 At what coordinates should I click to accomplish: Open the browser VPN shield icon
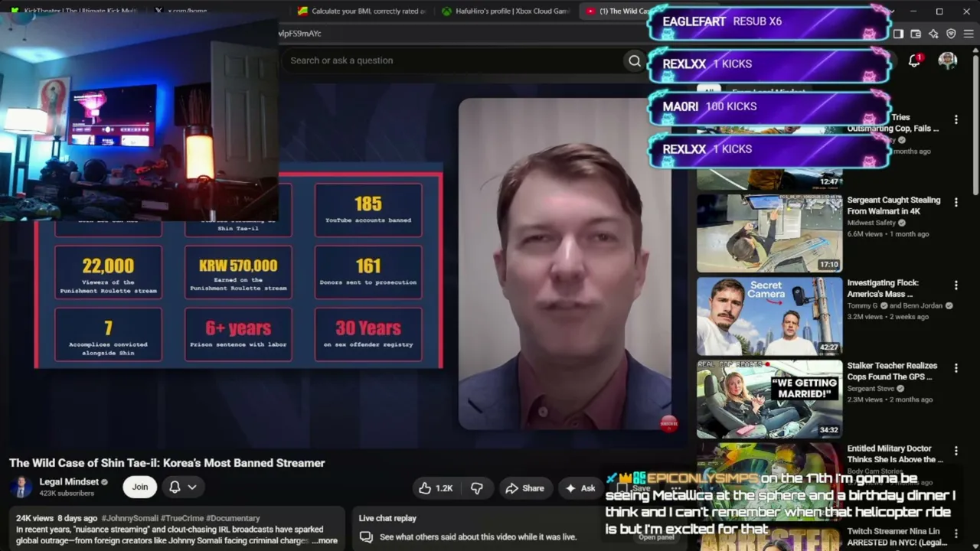coord(951,34)
